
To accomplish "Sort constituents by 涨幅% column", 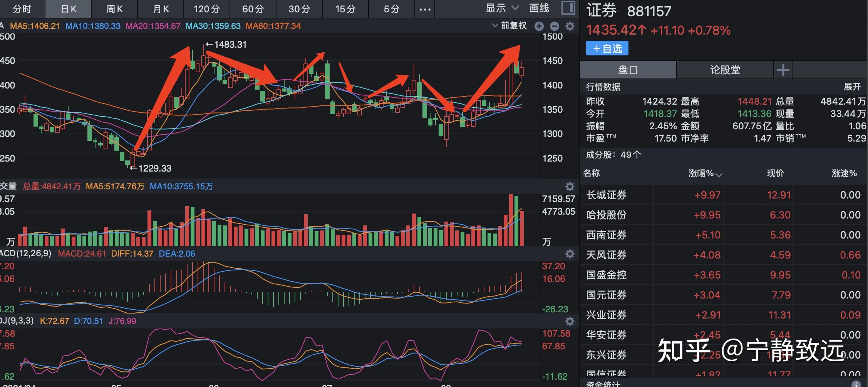I will tap(705, 173).
